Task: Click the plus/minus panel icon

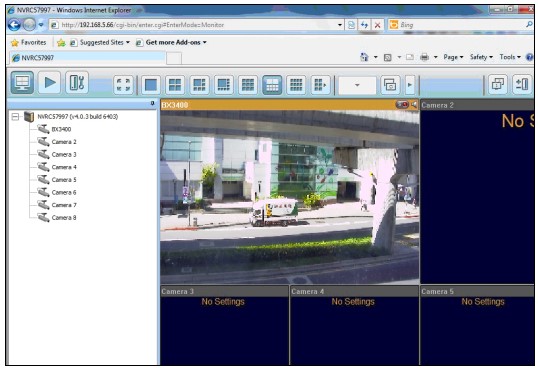Action: (x=522, y=84)
